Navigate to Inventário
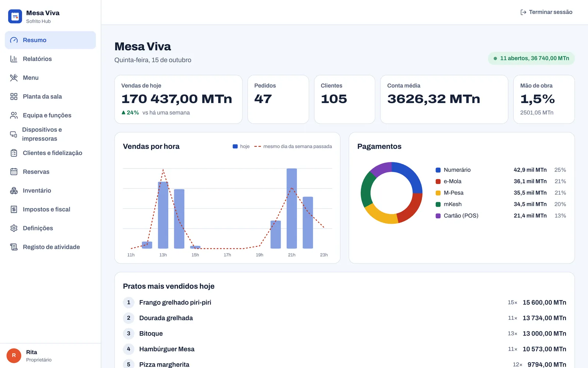588x368 pixels. coord(50,191)
